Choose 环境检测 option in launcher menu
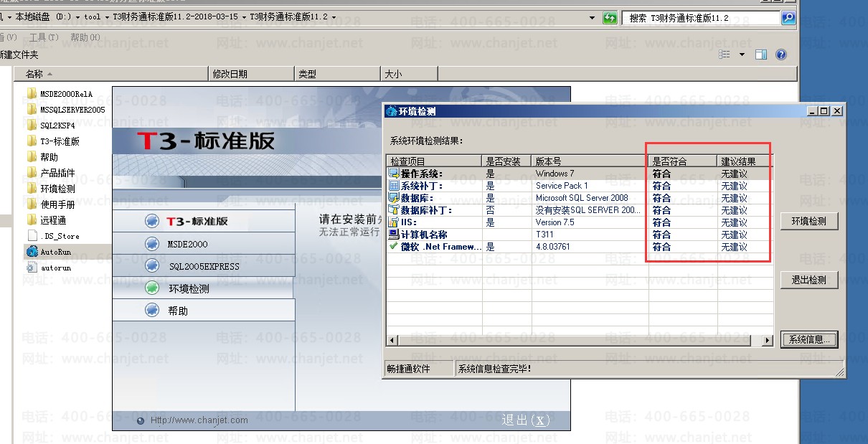Screen dimensions: 868x444 204,288
